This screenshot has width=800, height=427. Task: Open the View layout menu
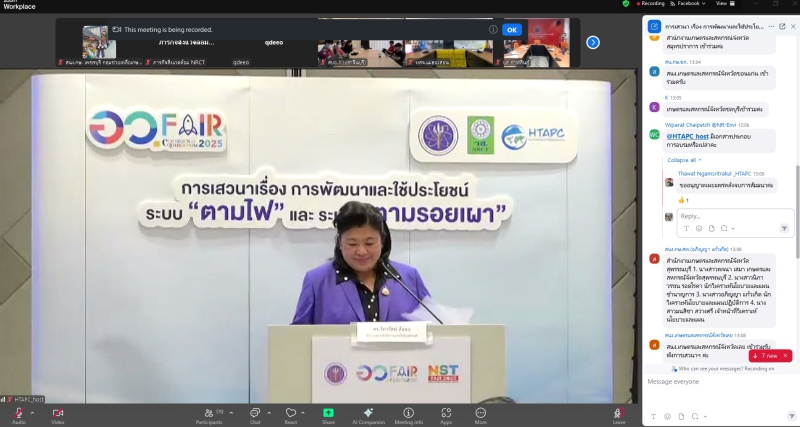(x=725, y=4)
